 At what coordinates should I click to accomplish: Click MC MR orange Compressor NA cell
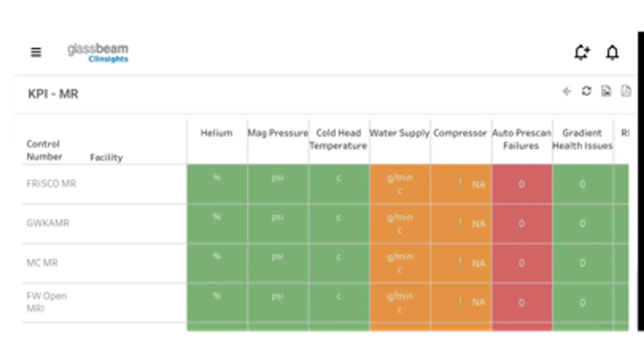461,263
